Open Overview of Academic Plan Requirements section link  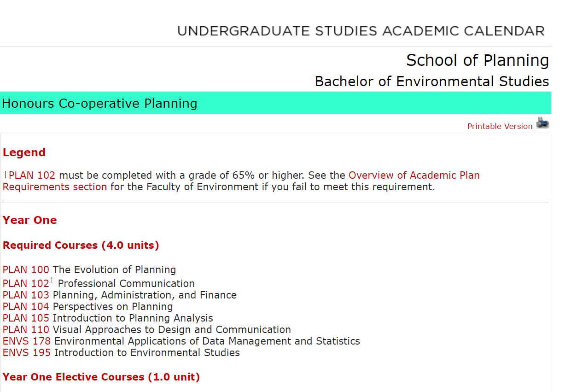(x=414, y=176)
